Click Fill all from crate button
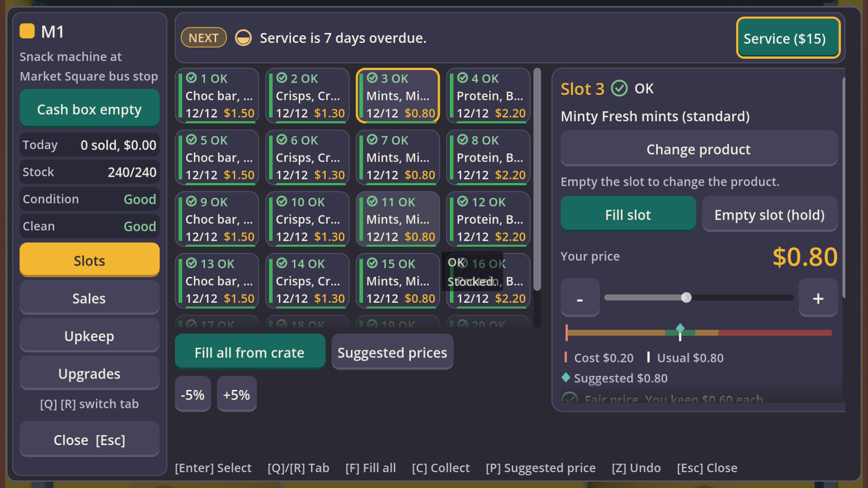 (x=250, y=352)
